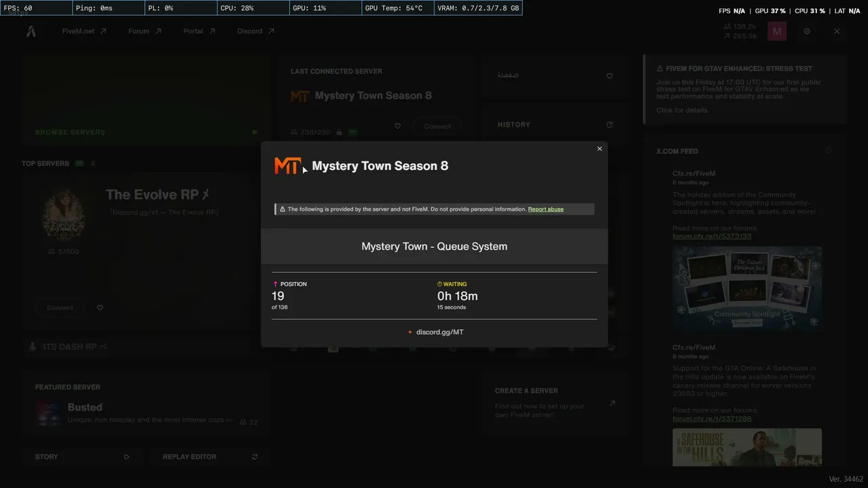Open the Create a Server card
868x488 pixels.
[555, 405]
